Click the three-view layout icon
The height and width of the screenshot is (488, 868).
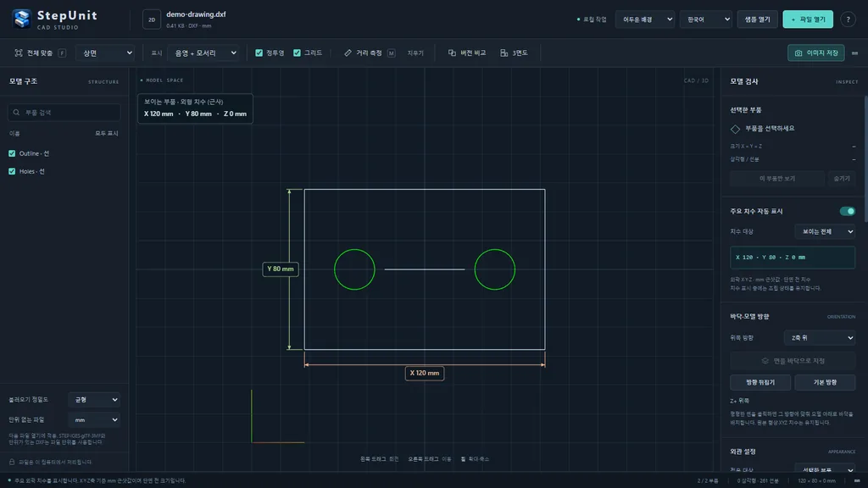[x=504, y=53]
